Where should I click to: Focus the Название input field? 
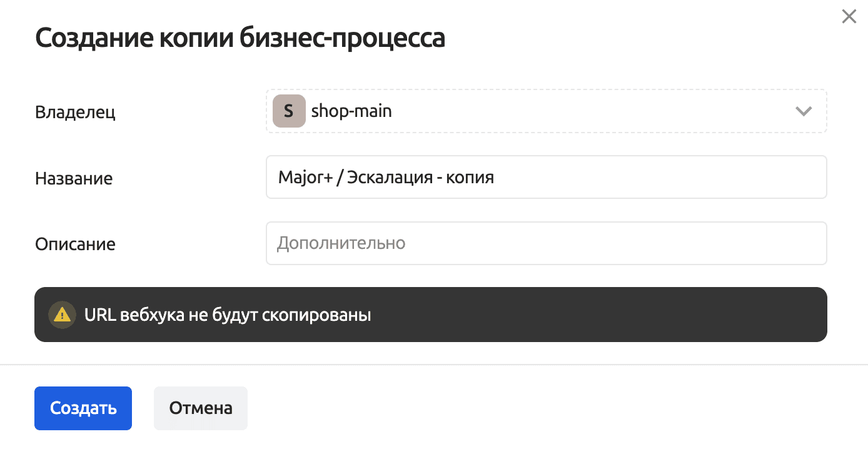(x=625, y=177)
